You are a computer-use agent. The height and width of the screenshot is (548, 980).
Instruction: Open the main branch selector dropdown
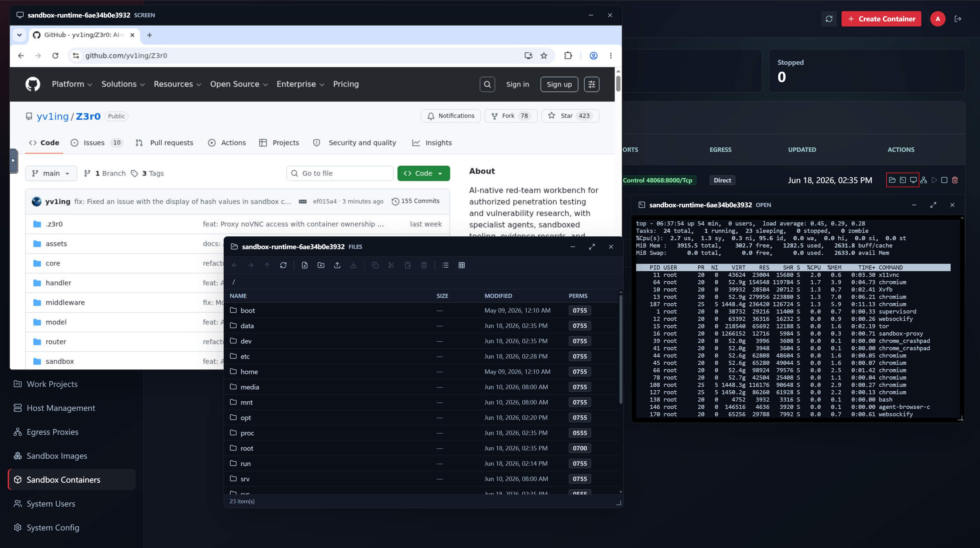click(51, 174)
